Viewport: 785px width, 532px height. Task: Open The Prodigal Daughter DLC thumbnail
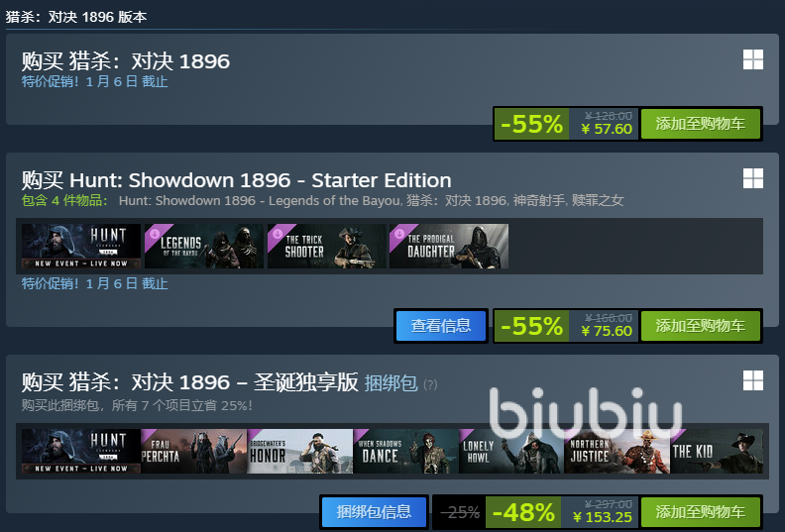pyautogui.click(x=449, y=247)
